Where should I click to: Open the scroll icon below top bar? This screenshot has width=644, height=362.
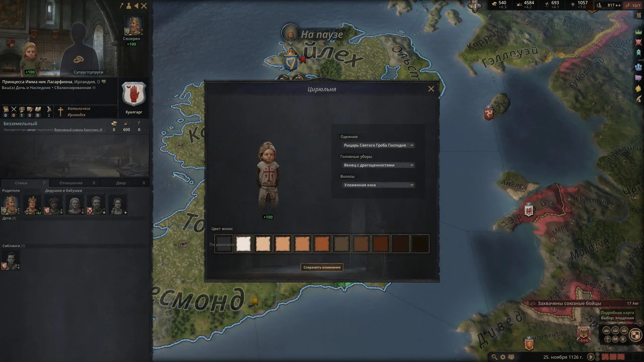[639, 16]
